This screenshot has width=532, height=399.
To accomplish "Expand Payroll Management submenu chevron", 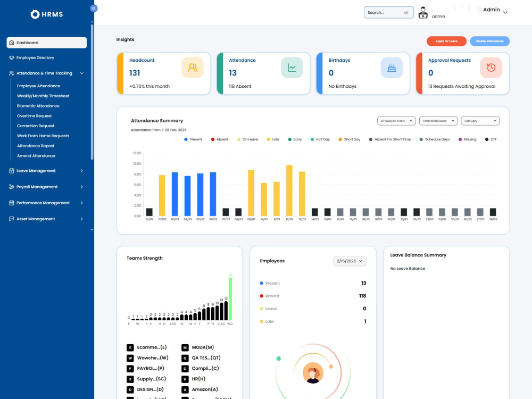I will pyautogui.click(x=82, y=187).
